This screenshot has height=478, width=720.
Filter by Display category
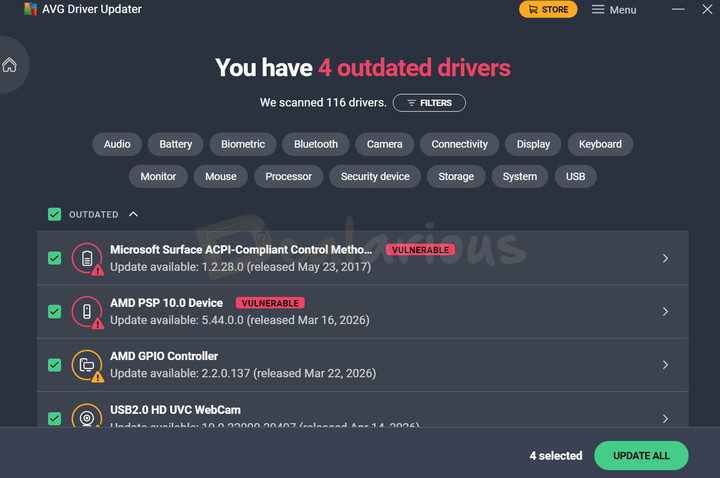coord(533,144)
